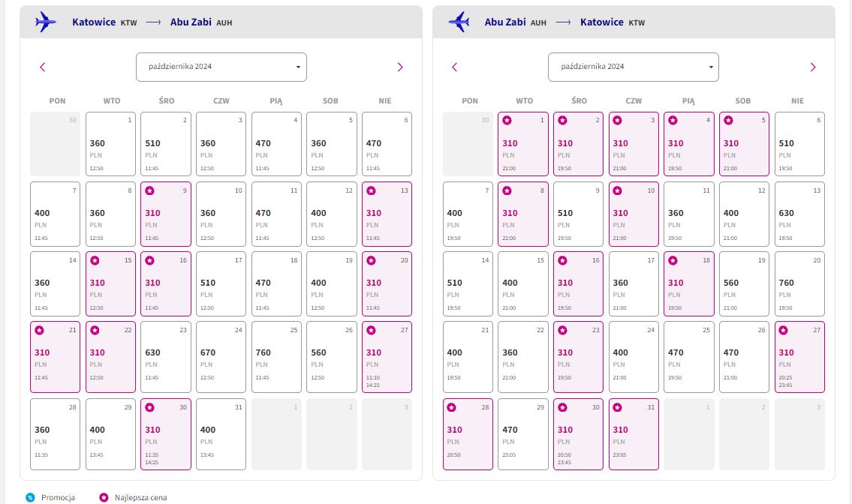This screenshot has height=504, width=852.
Task: Choose outbound October 1 fare 360 PLN
Action: (x=110, y=144)
